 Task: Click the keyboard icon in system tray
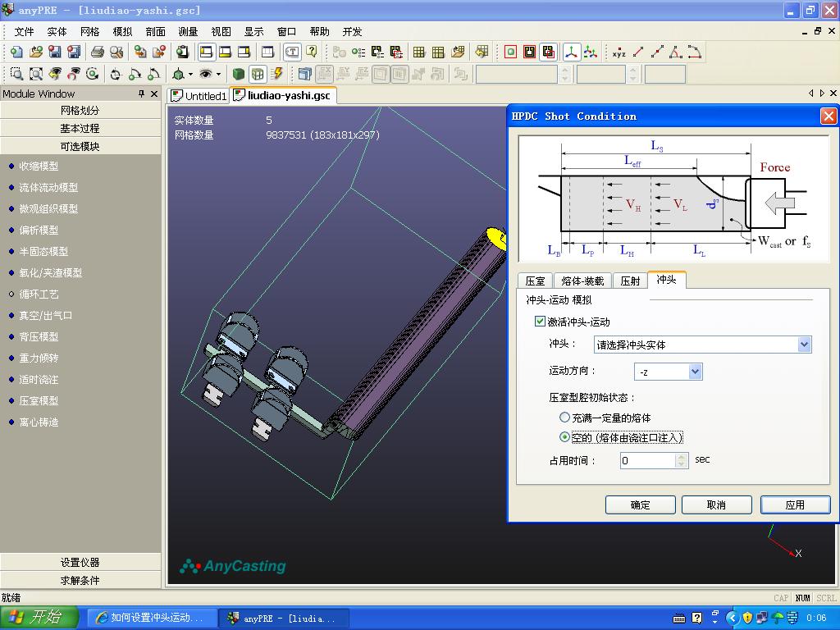point(678,619)
